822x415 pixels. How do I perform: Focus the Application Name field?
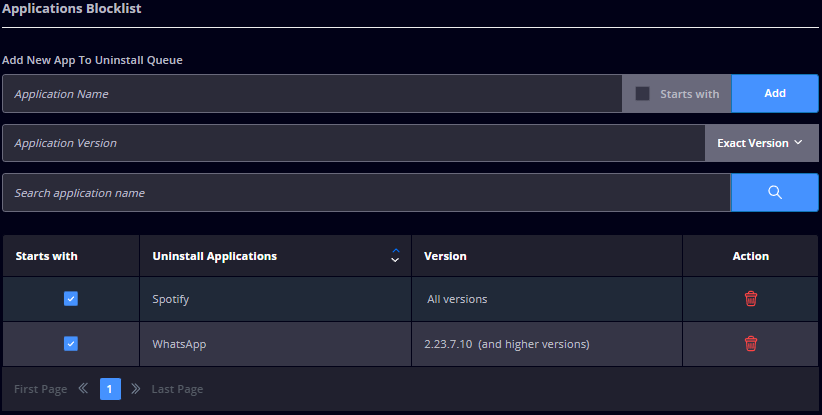point(312,93)
